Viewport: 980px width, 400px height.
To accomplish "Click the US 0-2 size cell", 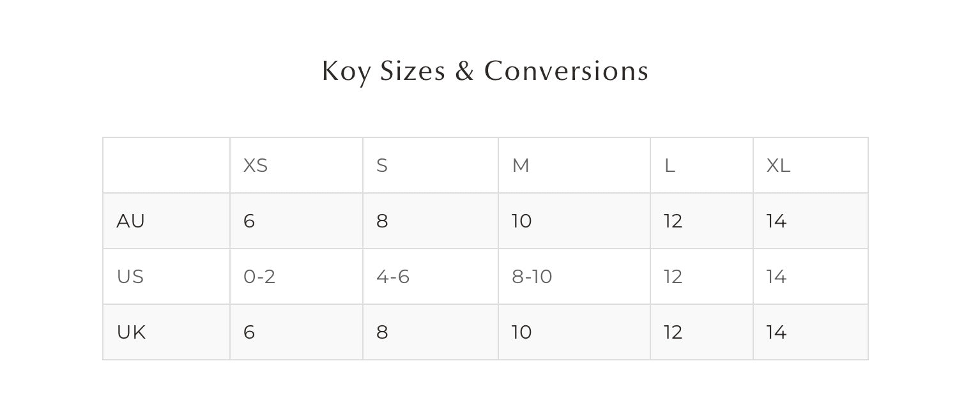I will (259, 277).
